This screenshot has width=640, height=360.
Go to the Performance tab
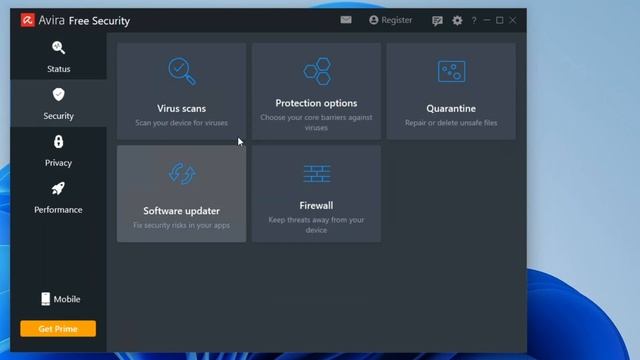(58, 198)
